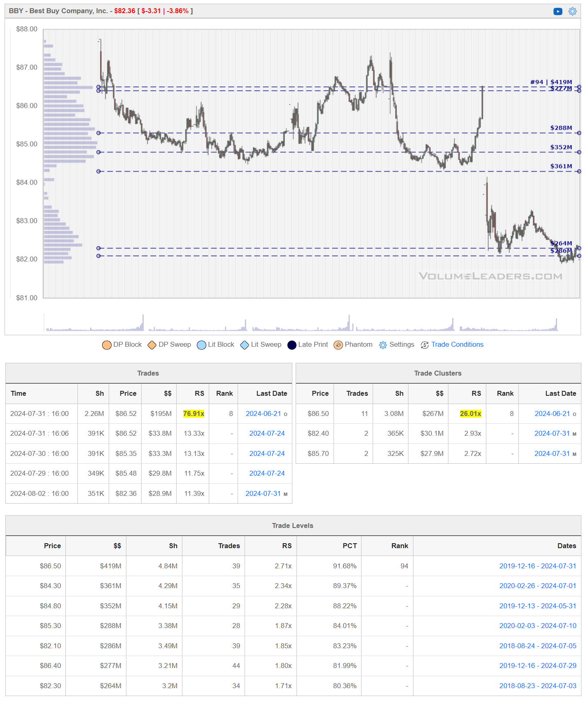The image size is (588, 703).
Task: Click the #94 | $419M chart level label
Action: click(551, 82)
